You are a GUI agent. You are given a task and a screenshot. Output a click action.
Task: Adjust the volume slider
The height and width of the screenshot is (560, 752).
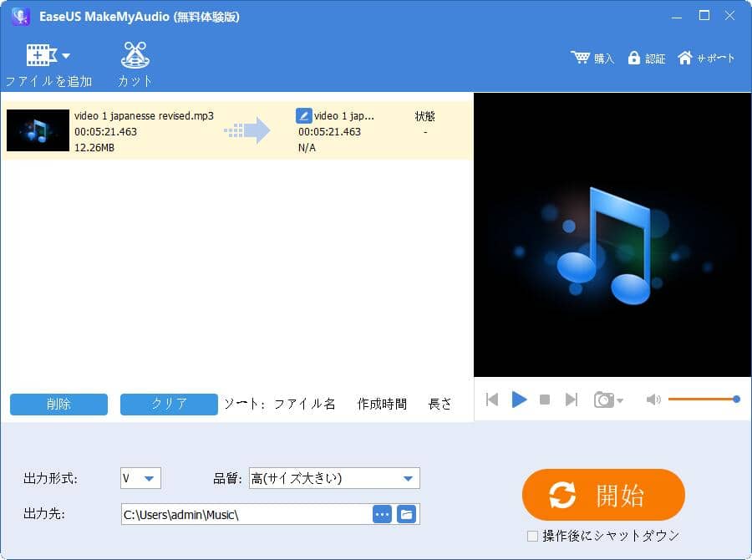pyautogui.click(x=735, y=400)
